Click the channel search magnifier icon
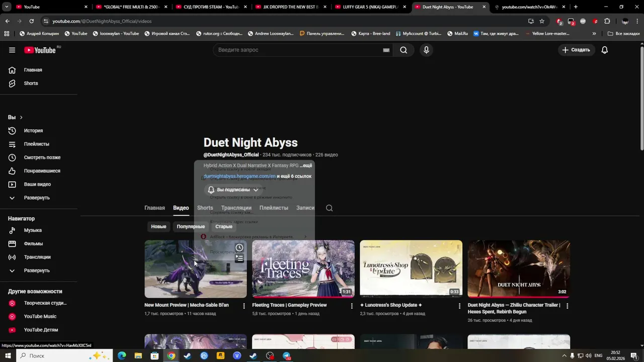 [330, 208]
